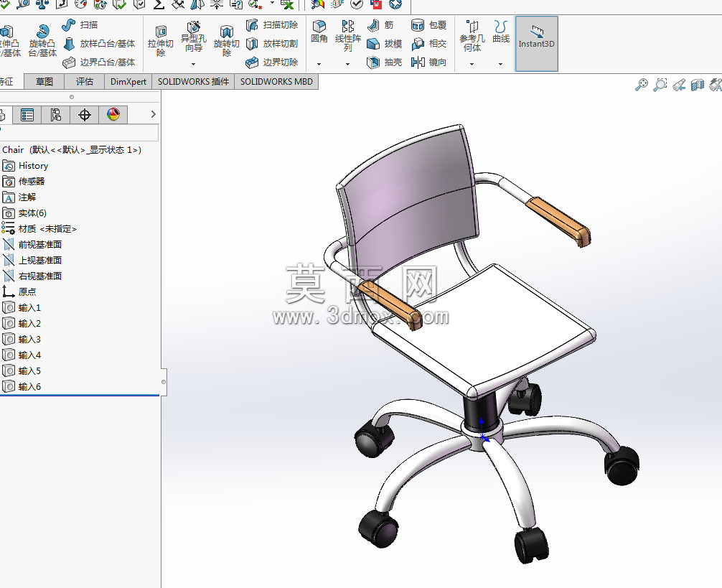The image size is (722, 588).
Task: Choose the 抽壳 shell tool
Action: [x=385, y=62]
